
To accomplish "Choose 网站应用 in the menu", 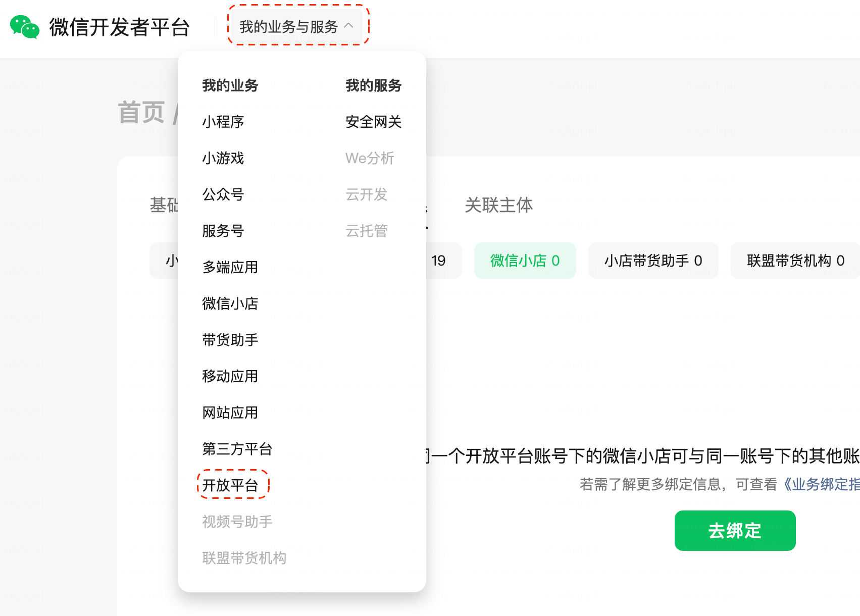I will [230, 413].
